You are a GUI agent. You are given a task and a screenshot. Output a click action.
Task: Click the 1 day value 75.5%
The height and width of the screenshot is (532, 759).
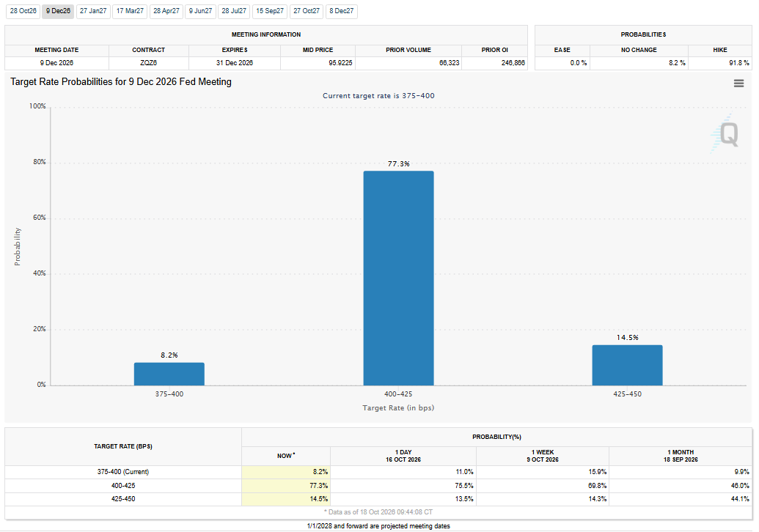point(465,486)
